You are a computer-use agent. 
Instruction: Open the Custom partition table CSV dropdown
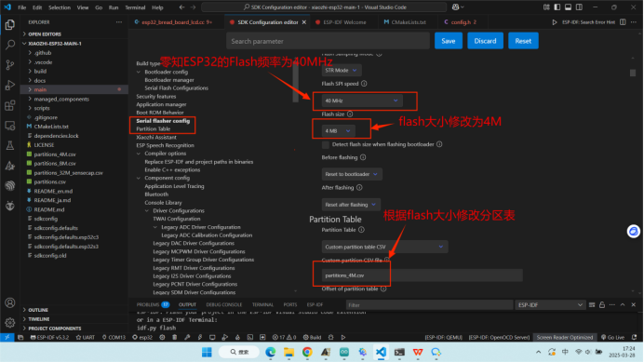[x=384, y=247]
